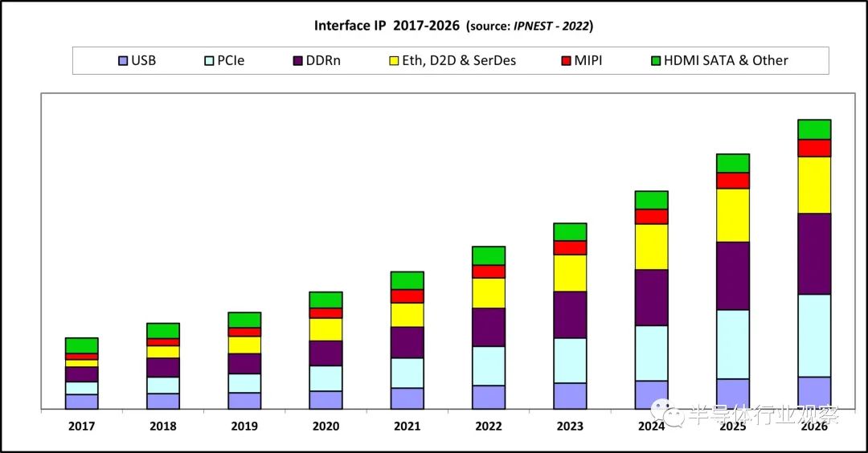This screenshot has height=453, width=868.
Task: Select the chart title Interface IP 2017-2026
Action: pyautogui.click(x=387, y=26)
